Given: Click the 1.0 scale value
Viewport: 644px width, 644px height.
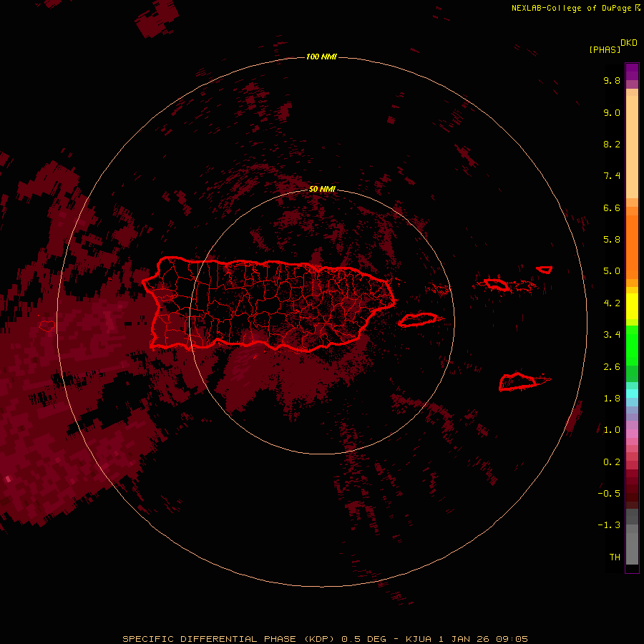Looking at the screenshot, I should pos(612,430).
